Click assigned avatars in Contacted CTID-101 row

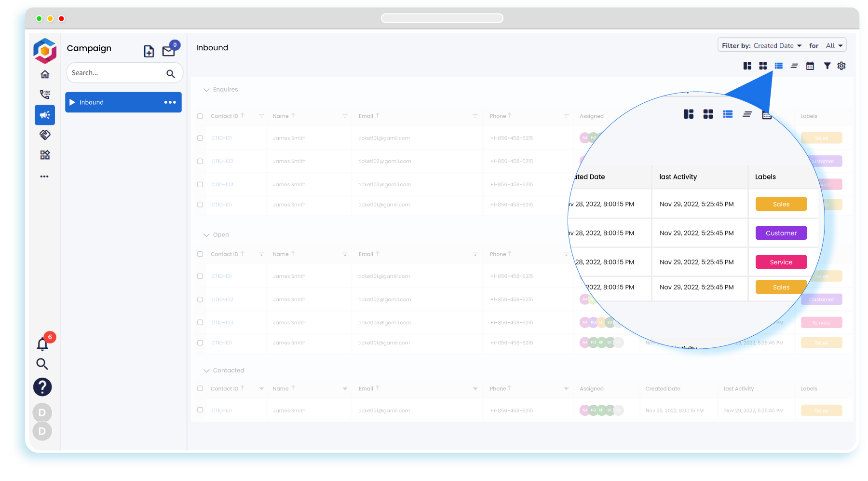coord(601,410)
